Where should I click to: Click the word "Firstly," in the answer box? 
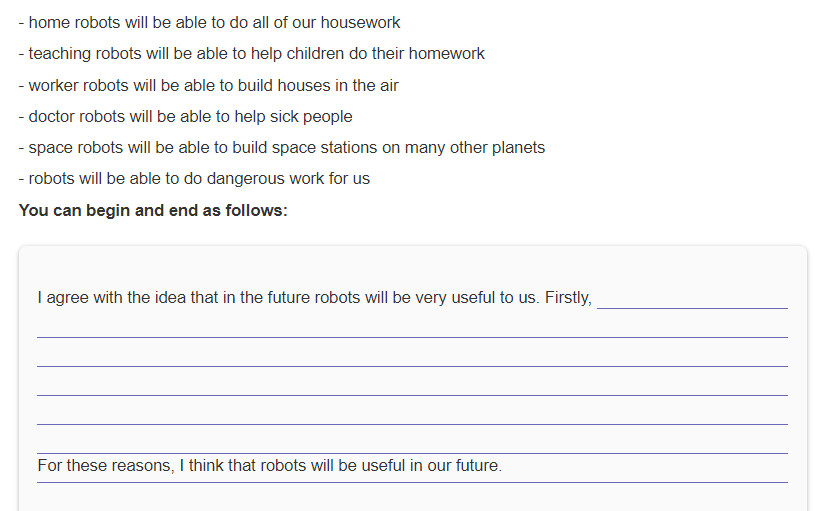click(568, 298)
